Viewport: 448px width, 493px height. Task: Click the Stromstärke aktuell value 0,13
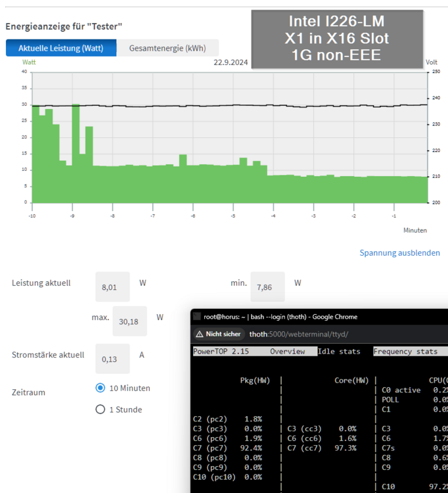click(112, 359)
